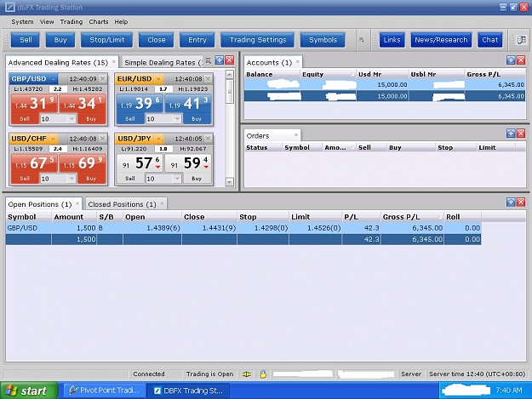532x399 pixels.
Task: Open the USD/CHF symbol dropdown
Action: tap(54, 139)
